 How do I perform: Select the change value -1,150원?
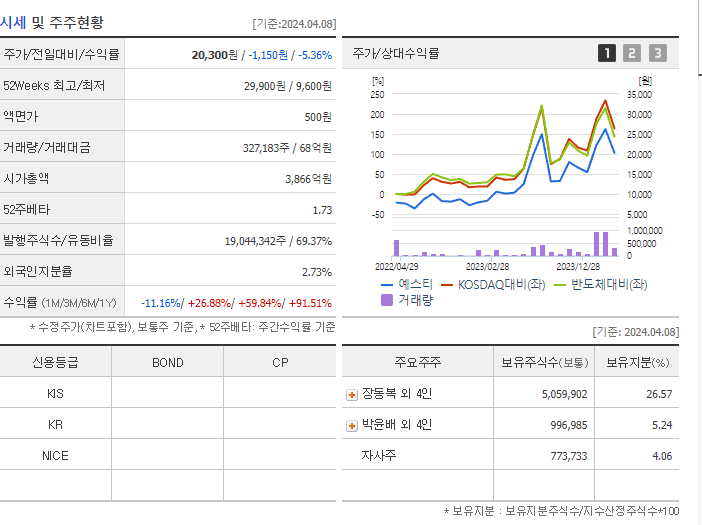click(x=268, y=55)
